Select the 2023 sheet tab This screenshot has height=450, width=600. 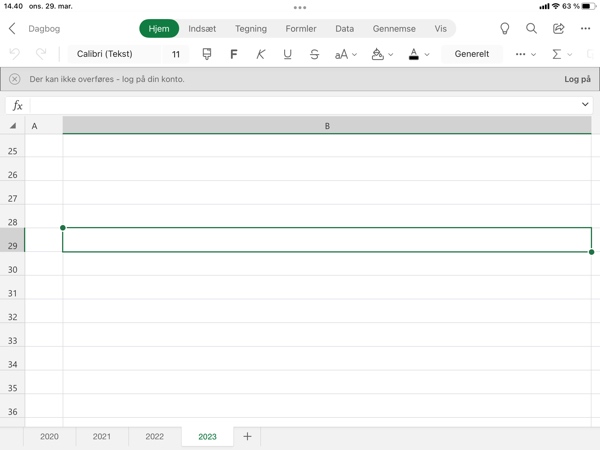click(x=207, y=437)
